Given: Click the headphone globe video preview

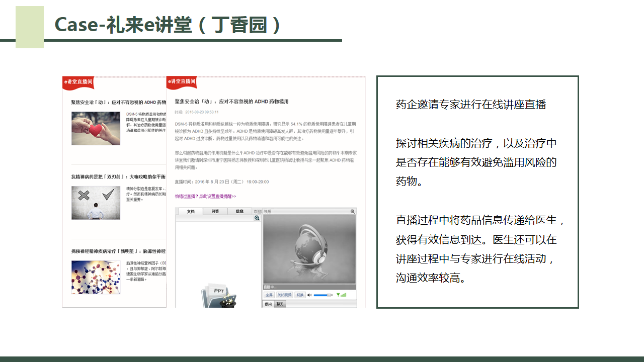Looking at the screenshot, I should click(x=309, y=249).
